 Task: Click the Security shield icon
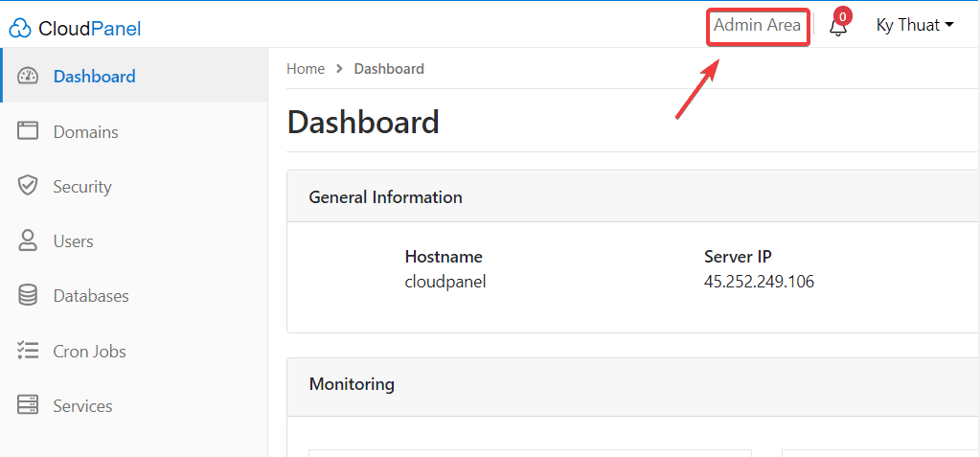coord(28,186)
